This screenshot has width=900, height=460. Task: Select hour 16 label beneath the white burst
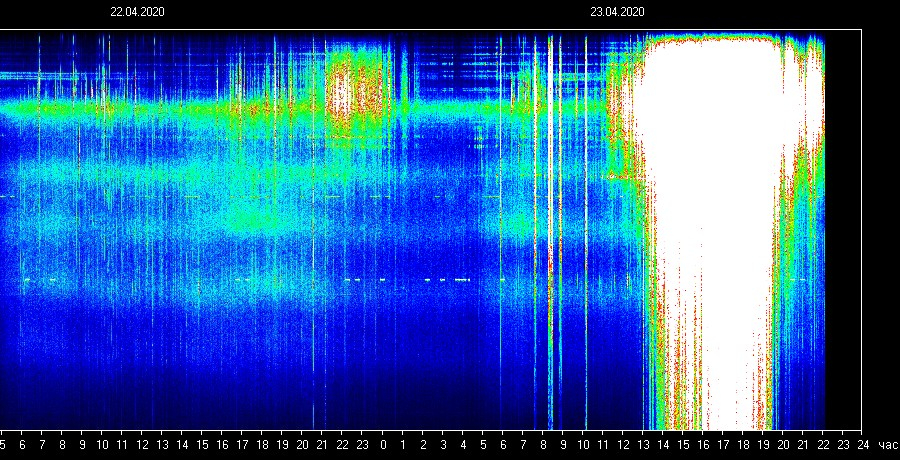point(703,444)
